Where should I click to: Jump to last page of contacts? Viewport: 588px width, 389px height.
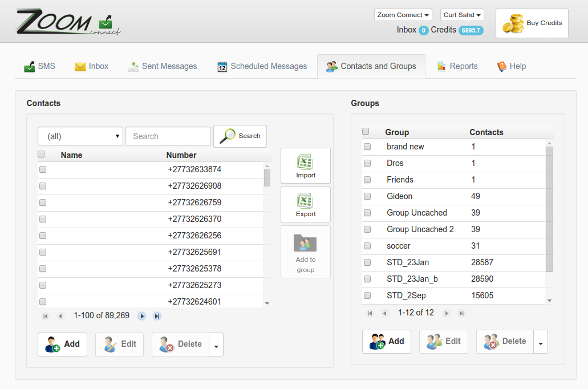pos(157,316)
